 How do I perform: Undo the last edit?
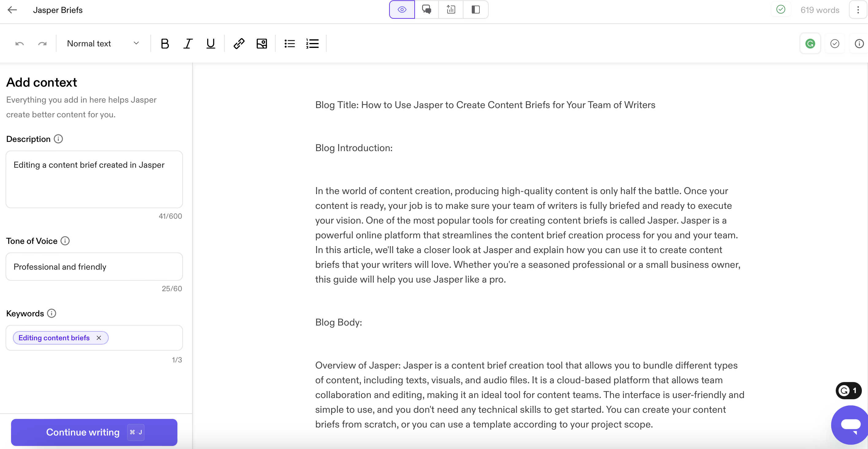pyautogui.click(x=20, y=44)
